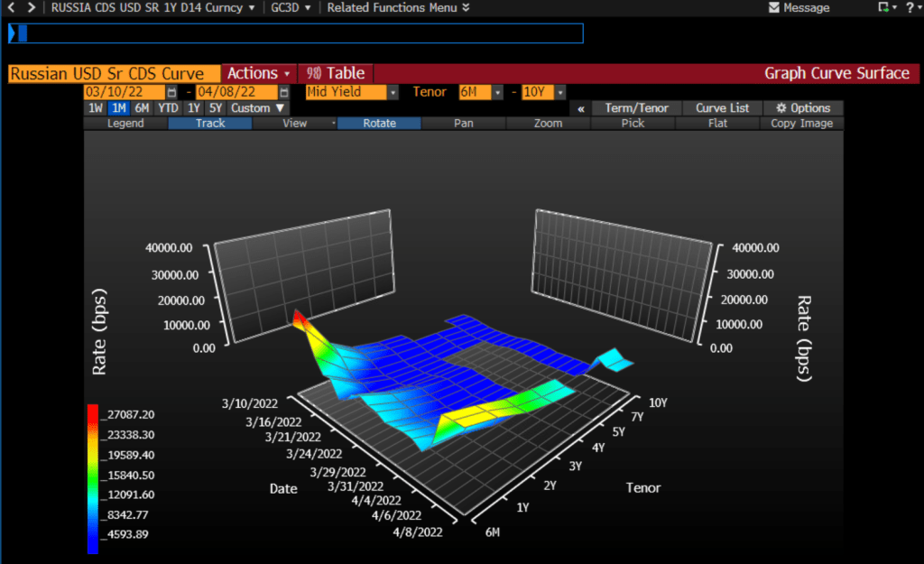This screenshot has width=924, height=564.
Task: Click the Curve List button
Action: coord(722,108)
